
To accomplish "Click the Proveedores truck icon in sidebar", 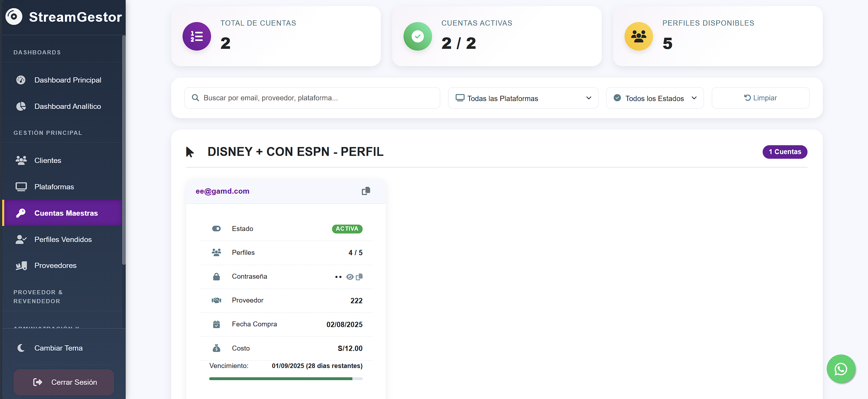I will click(x=21, y=266).
